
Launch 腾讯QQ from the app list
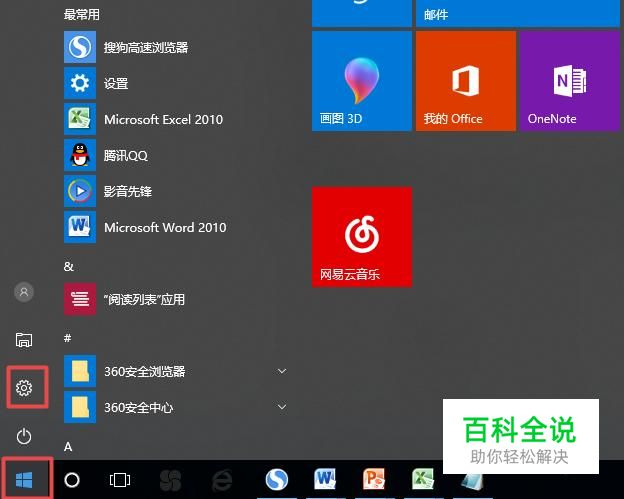175,155
